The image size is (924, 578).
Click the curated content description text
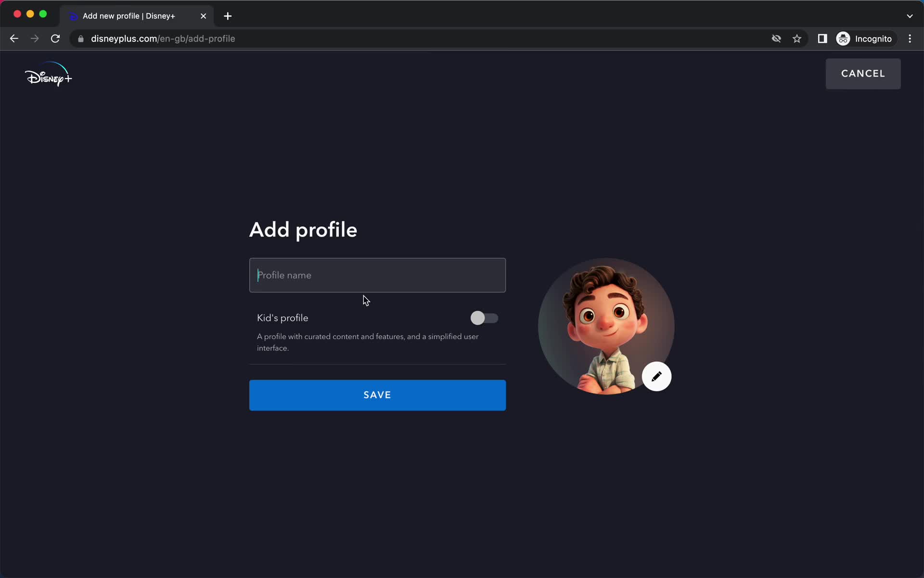tap(368, 342)
